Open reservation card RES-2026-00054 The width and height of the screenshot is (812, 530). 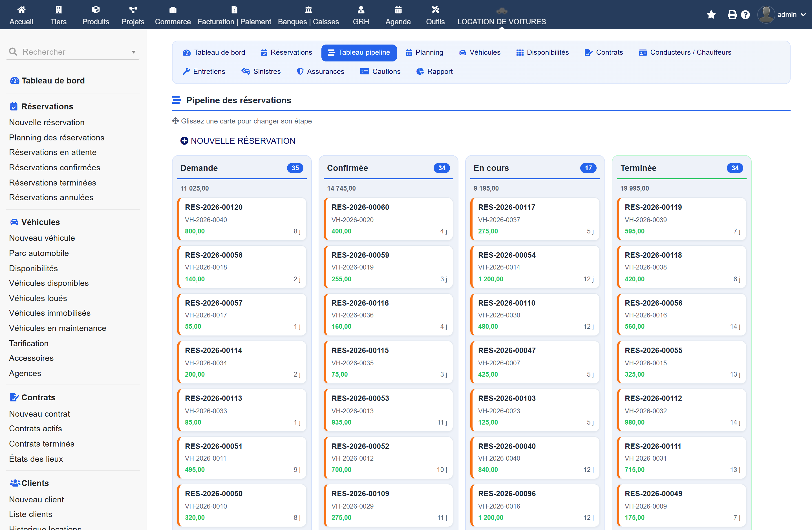tap(535, 267)
